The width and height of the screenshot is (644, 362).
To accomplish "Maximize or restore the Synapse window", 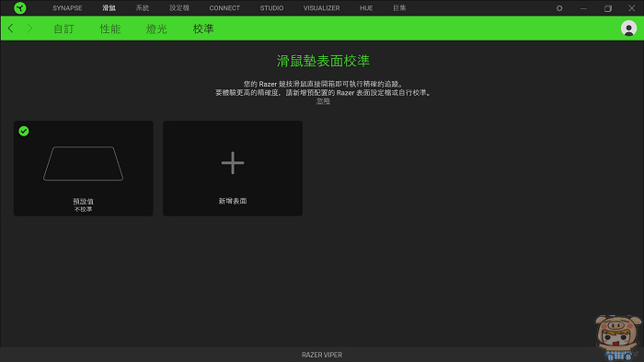I will click(608, 8).
